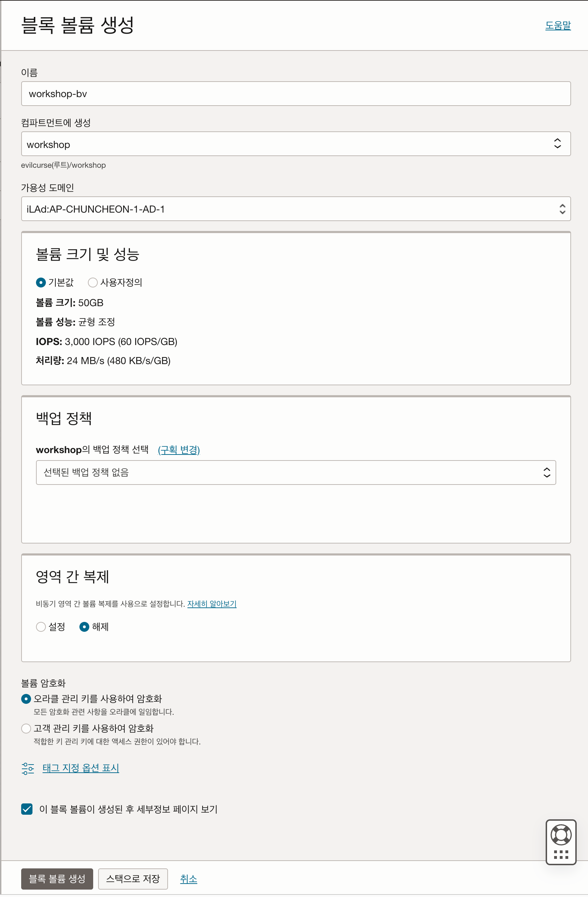Open the compartment dropdown showing workshop
The width and height of the screenshot is (588, 897).
(296, 144)
